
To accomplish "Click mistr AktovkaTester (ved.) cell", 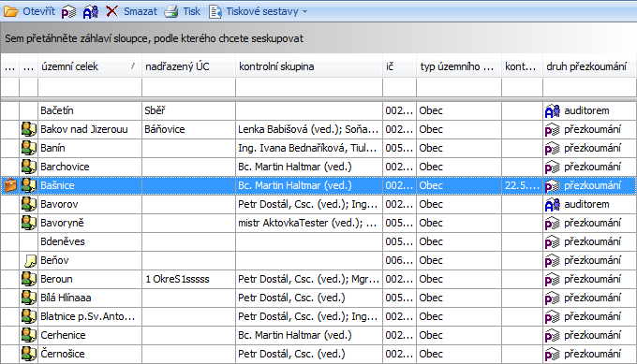I will 309,223.
